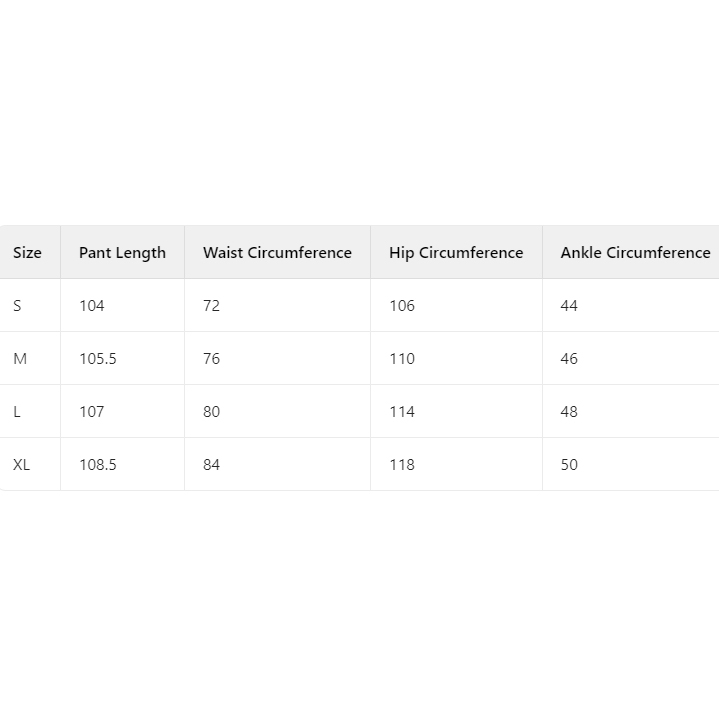Click pant length value 108.5
The width and height of the screenshot is (719, 719).
[x=98, y=465]
